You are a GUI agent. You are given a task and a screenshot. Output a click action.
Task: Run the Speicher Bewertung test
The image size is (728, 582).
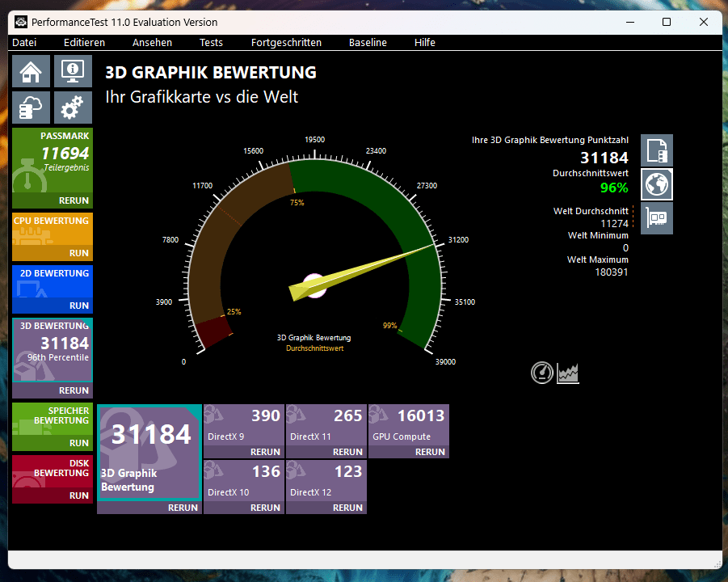pos(78,443)
